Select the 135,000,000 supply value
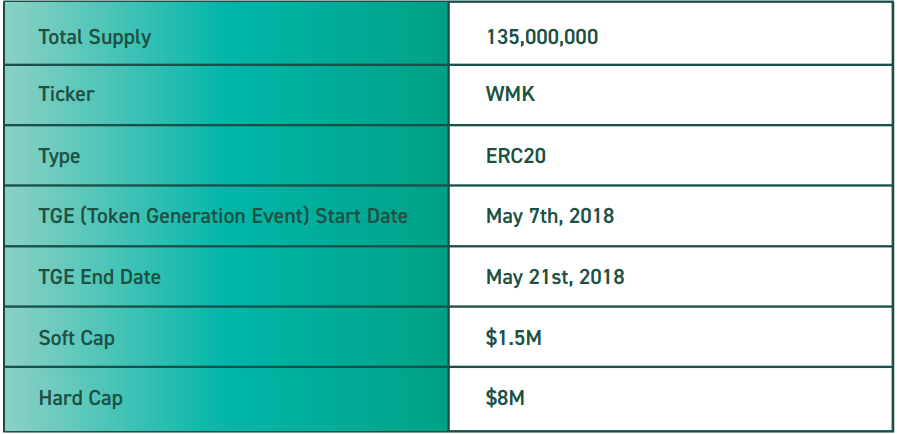This screenshot has width=897, height=434. pyautogui.click(x=542, y=37)
